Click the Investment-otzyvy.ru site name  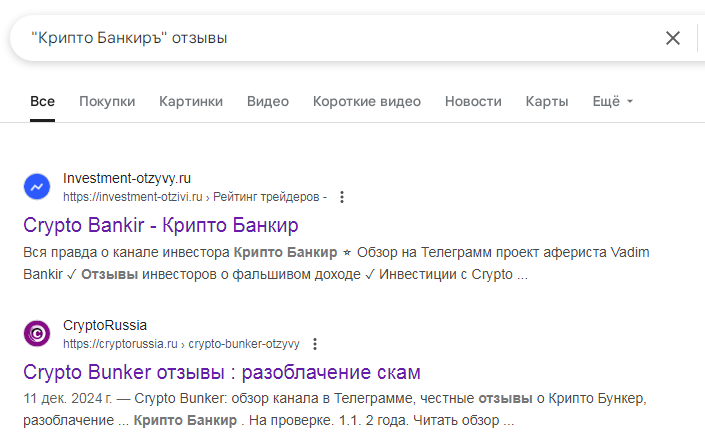127,178
